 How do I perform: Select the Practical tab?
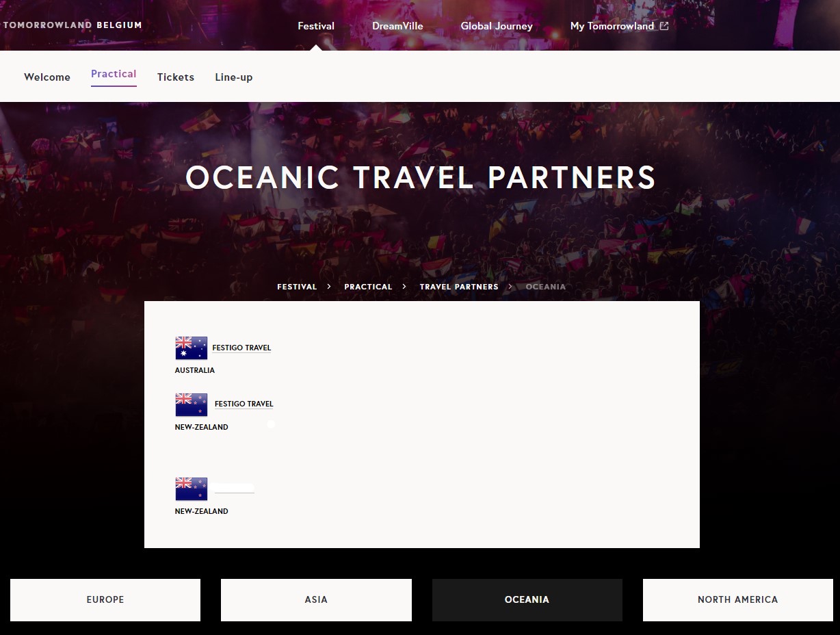pos(114,74)
